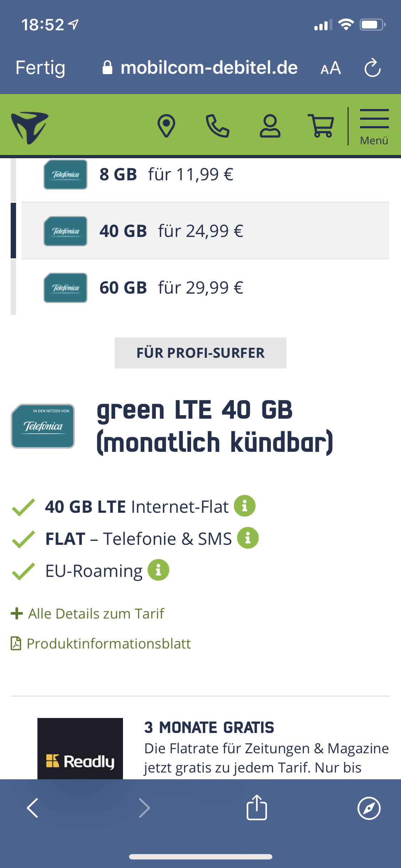Open the user account icon
Viewport: 401px width, 868px height.
[x=270, y=126]
